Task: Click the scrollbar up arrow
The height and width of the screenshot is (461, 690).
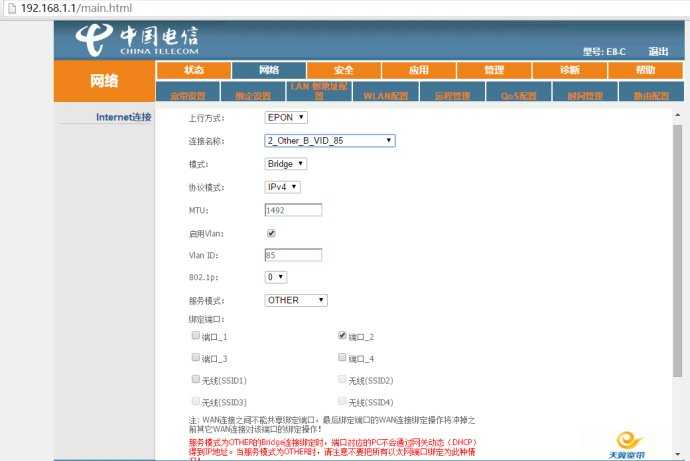Action: tap(677, 115)
